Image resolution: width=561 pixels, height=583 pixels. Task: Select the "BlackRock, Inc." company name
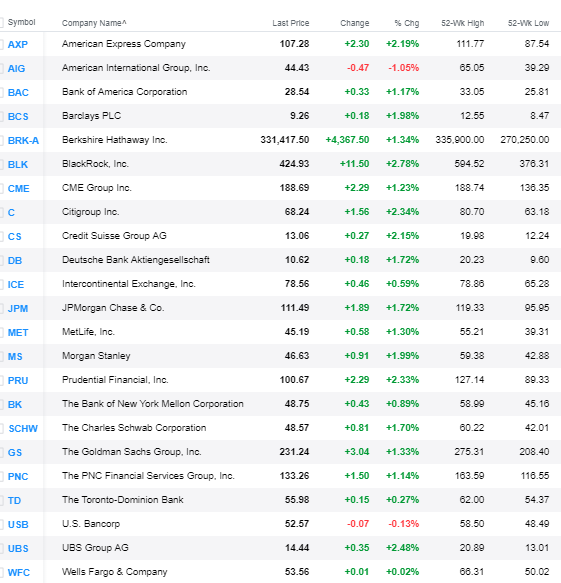click(x=95, y=164)
